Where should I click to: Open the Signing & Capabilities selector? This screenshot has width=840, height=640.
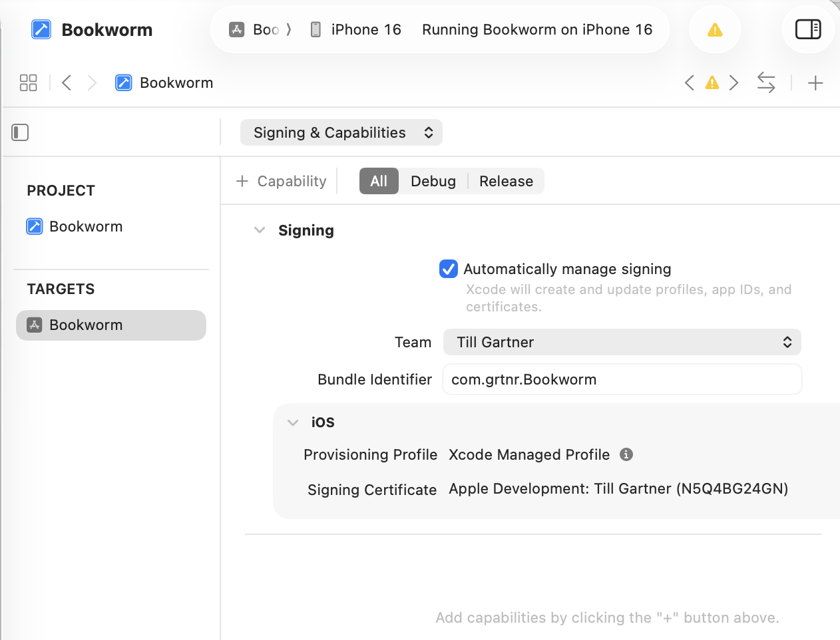click(341, 132)
